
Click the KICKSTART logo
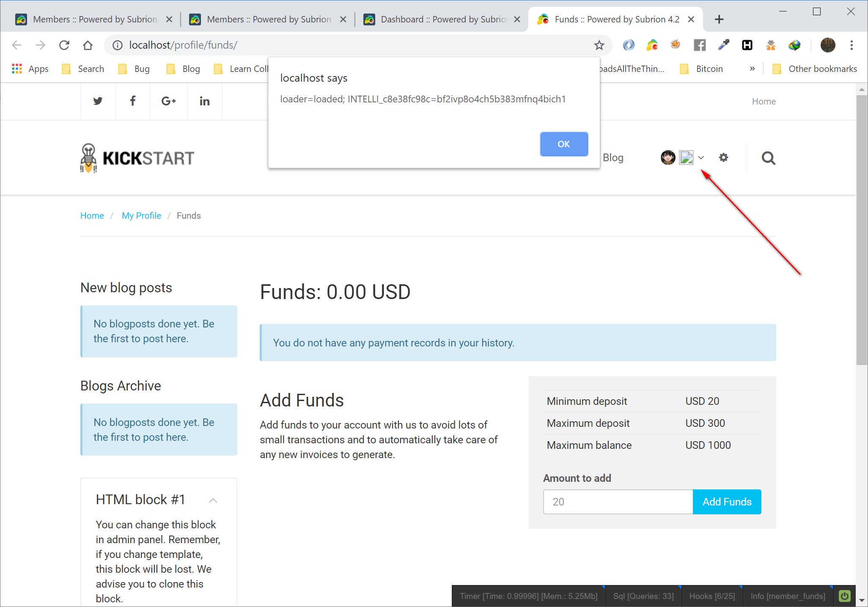pyautogui.click(x=137, y=158)
